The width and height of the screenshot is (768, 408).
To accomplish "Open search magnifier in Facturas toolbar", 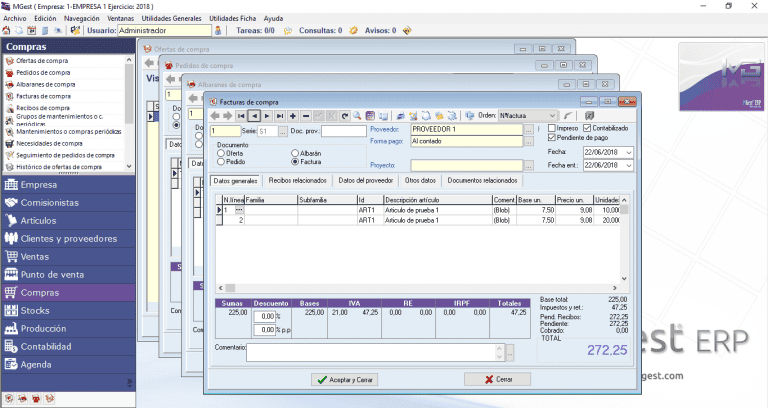I will (x=358, y=116).
